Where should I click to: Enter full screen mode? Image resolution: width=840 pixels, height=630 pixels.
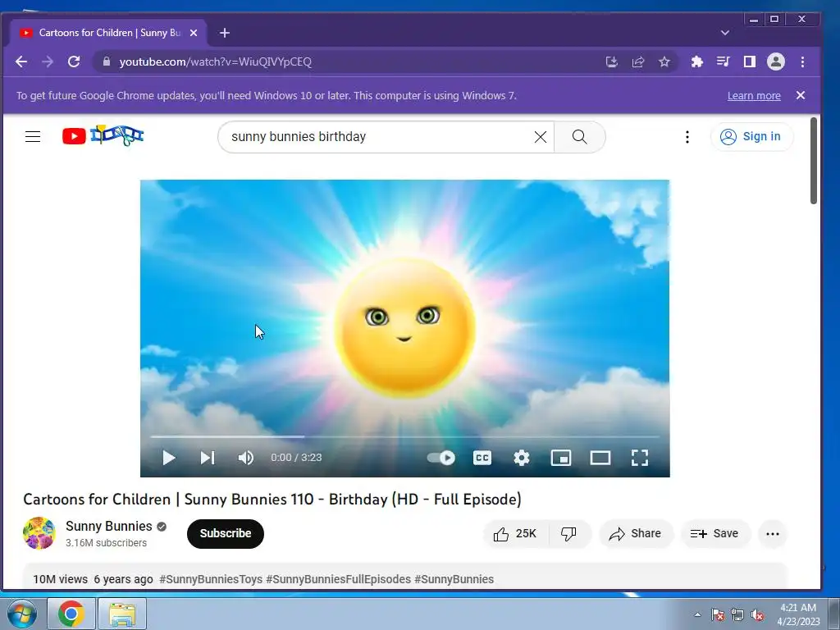(640, 458)
